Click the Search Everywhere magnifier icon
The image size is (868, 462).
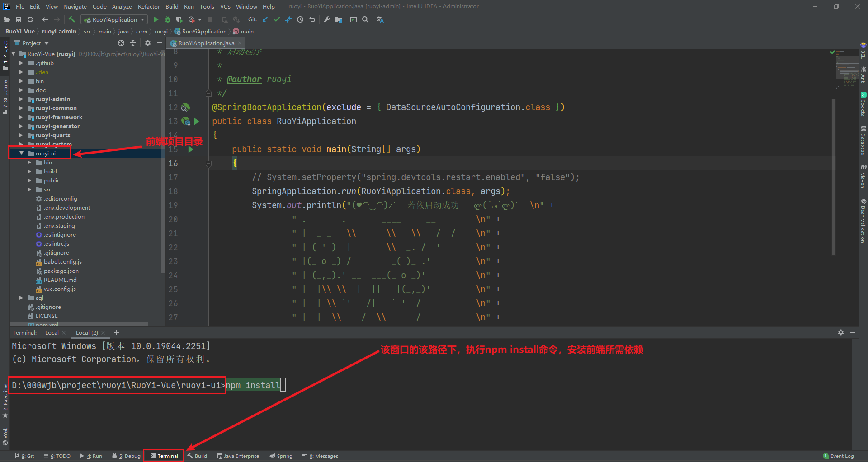pos(365,19)
